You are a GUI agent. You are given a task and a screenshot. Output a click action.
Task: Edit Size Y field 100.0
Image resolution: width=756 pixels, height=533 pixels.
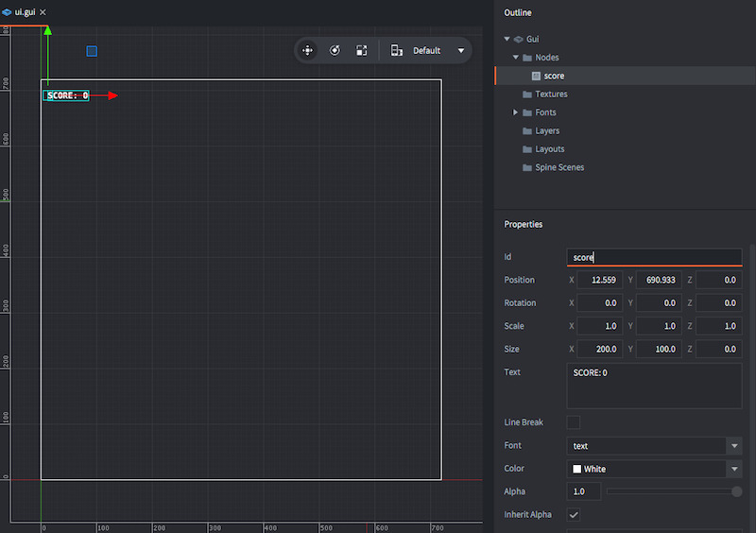coord(659,350)
